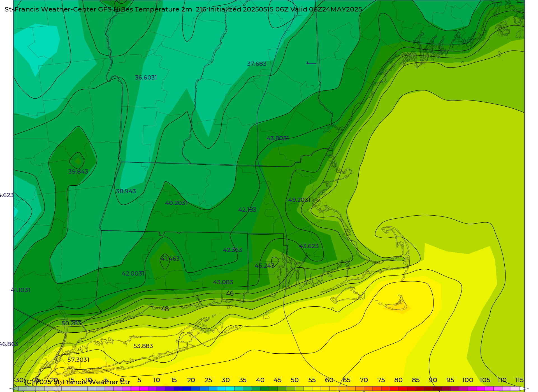Click the value 42.183
Viewport: 538px width, 392px height.
(247, 210)
